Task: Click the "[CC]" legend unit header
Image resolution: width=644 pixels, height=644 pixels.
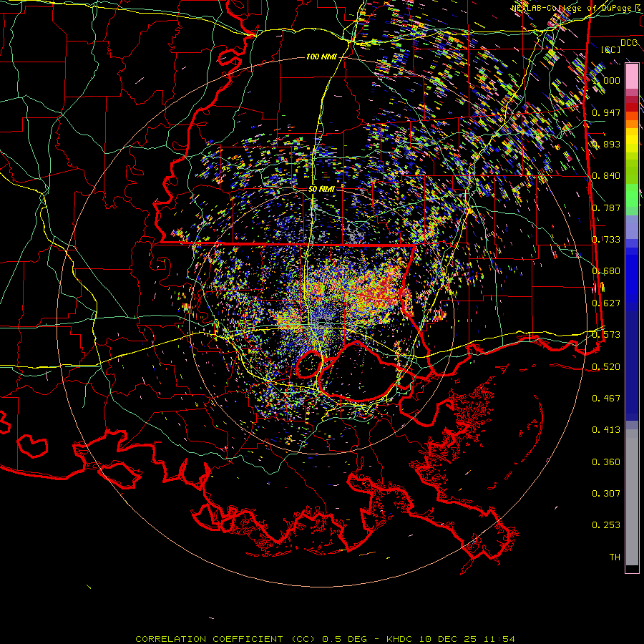Action: [611, 49]
